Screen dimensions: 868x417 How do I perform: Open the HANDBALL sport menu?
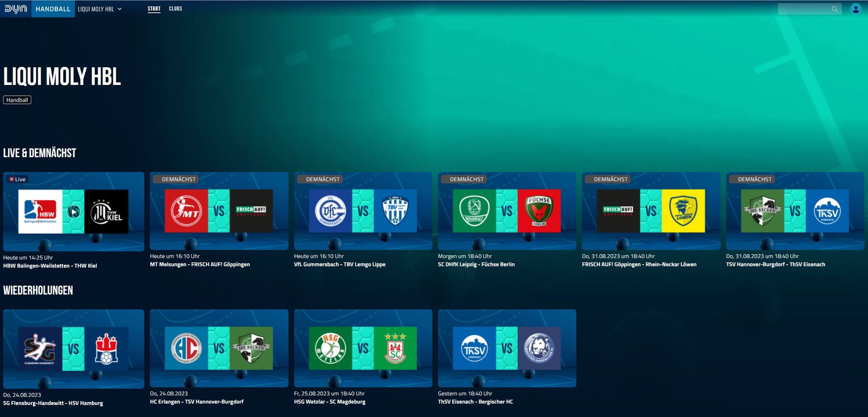53,9
